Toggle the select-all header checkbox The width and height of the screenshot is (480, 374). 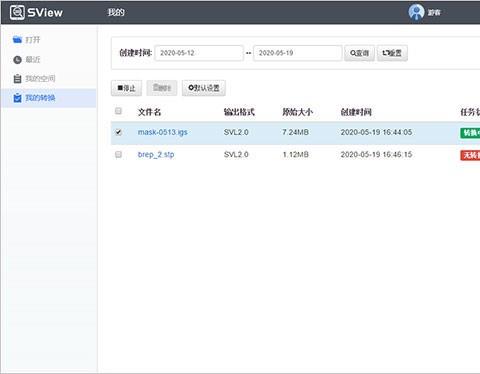click(x=118, y=111)
